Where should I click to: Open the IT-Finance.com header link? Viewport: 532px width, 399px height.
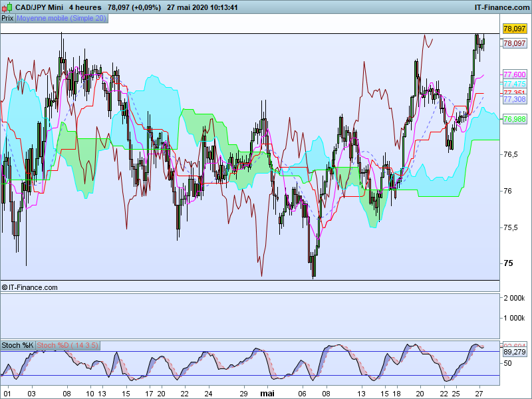502,7
